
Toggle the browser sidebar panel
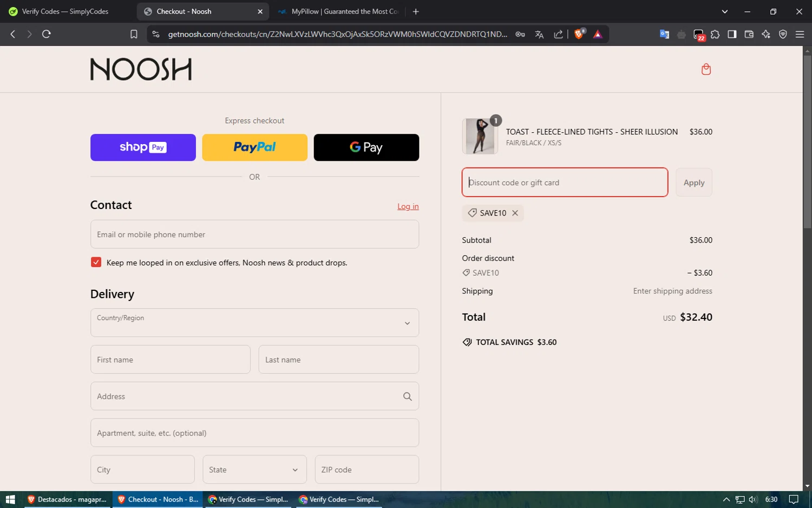coord(732,34)
